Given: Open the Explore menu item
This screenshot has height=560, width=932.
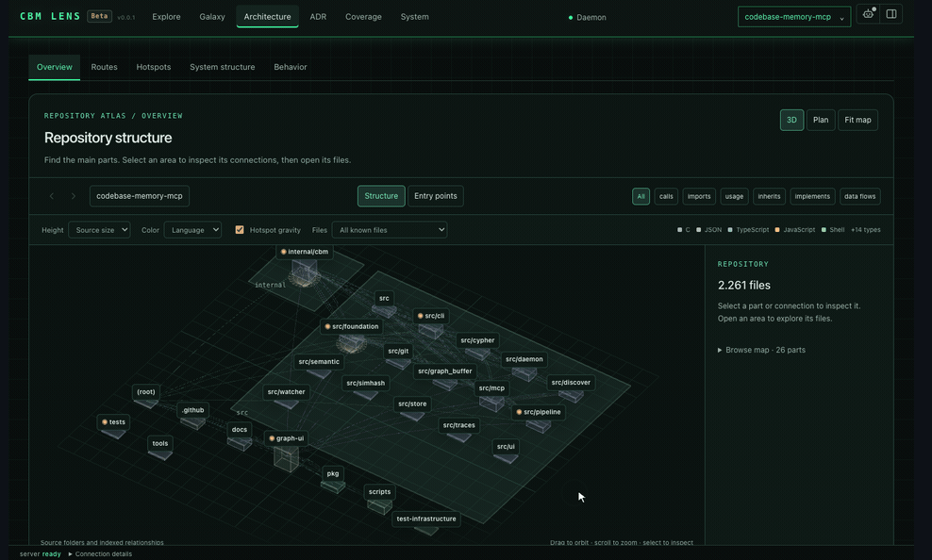Looking at the screenshot, I should pos(166,17).
